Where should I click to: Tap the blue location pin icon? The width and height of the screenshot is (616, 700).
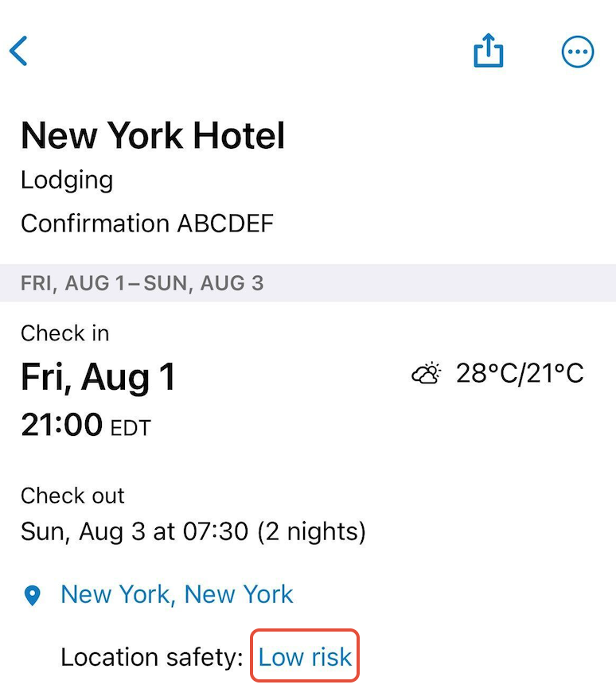tap(32, 596)
